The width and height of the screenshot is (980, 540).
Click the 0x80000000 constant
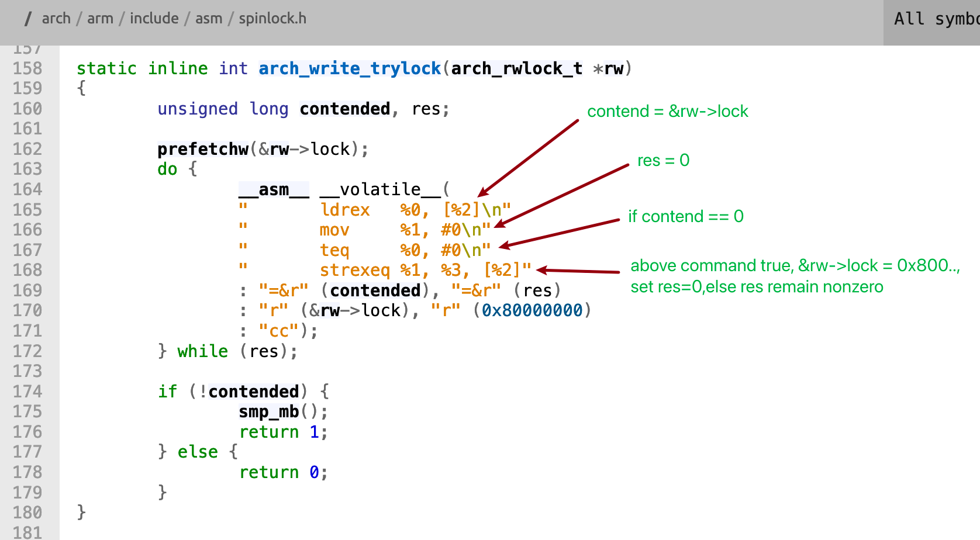(532, 310)
